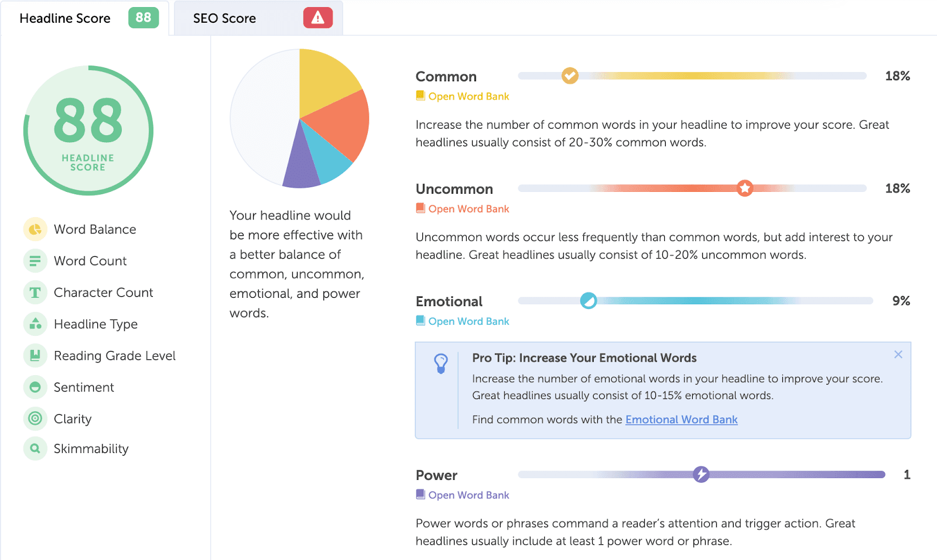Select the Skimmability magnifier icon
The width and height of the screenshot is (937, 560).
(35, 448)
